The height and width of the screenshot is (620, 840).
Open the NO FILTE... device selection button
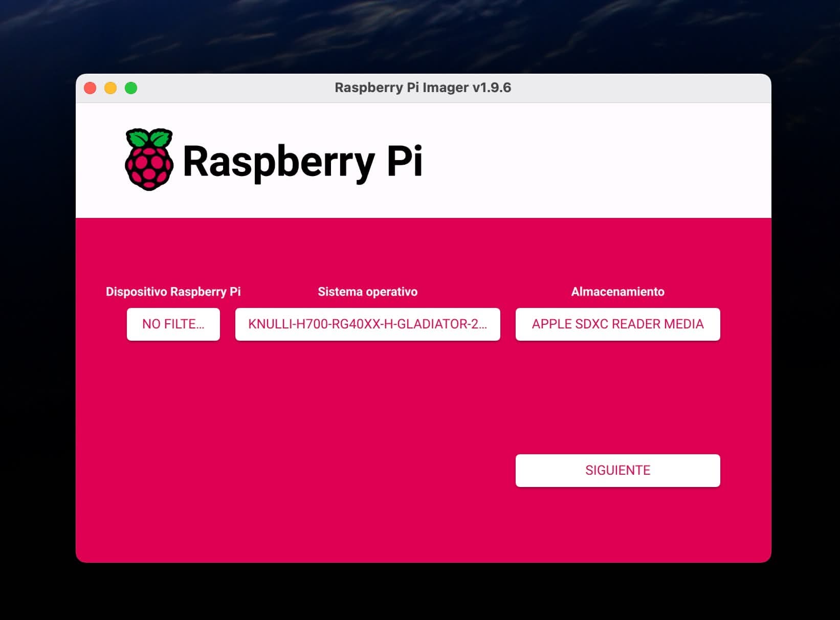coord(173,324)
